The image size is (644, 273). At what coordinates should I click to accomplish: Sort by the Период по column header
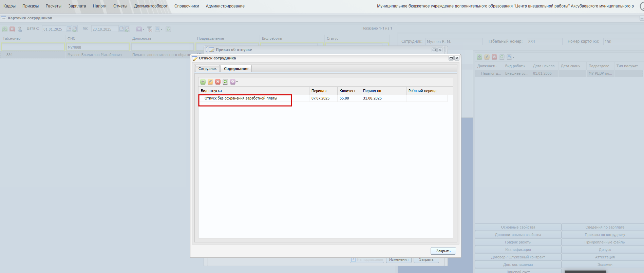[x=383, y=91]
